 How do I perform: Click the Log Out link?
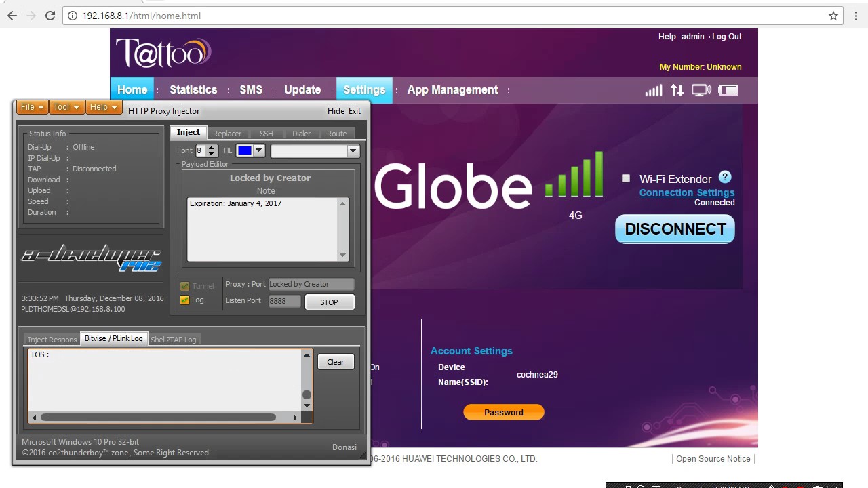click(727, 37)
